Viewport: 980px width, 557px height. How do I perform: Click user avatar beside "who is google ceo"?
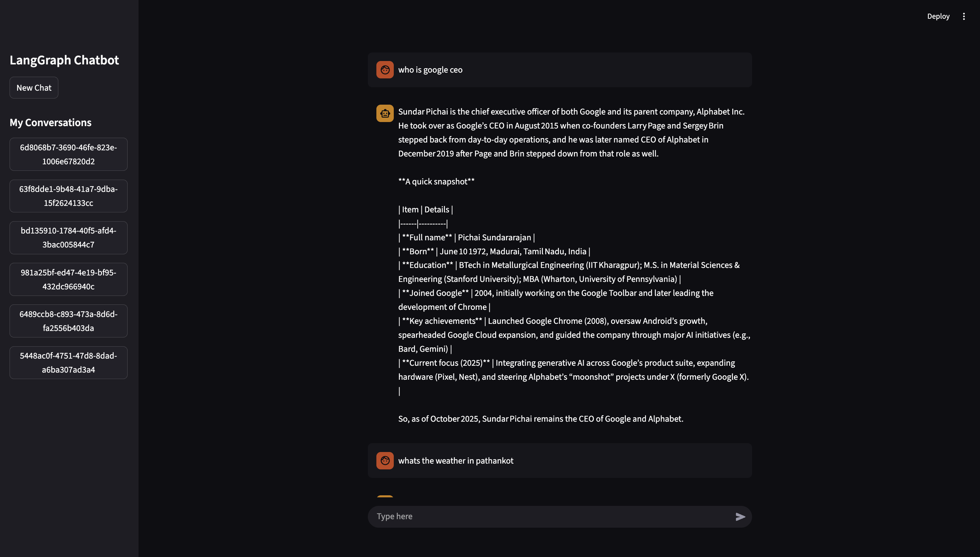coord(385,70)
